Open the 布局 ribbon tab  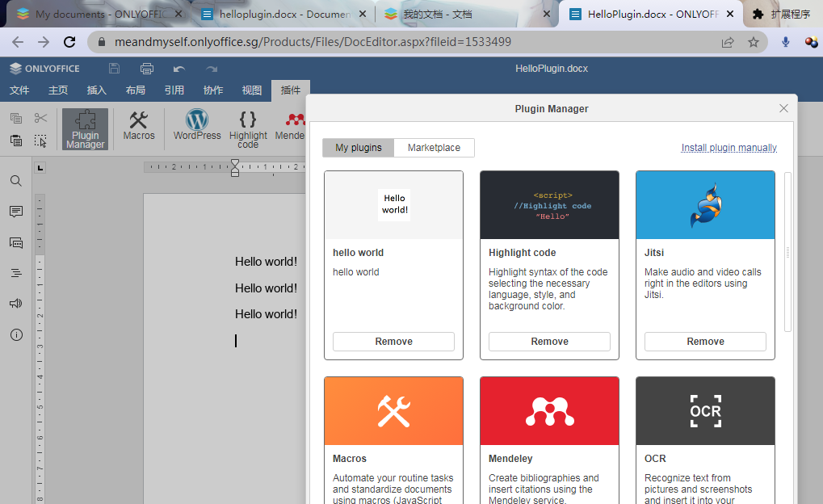(x=136, y=90)
